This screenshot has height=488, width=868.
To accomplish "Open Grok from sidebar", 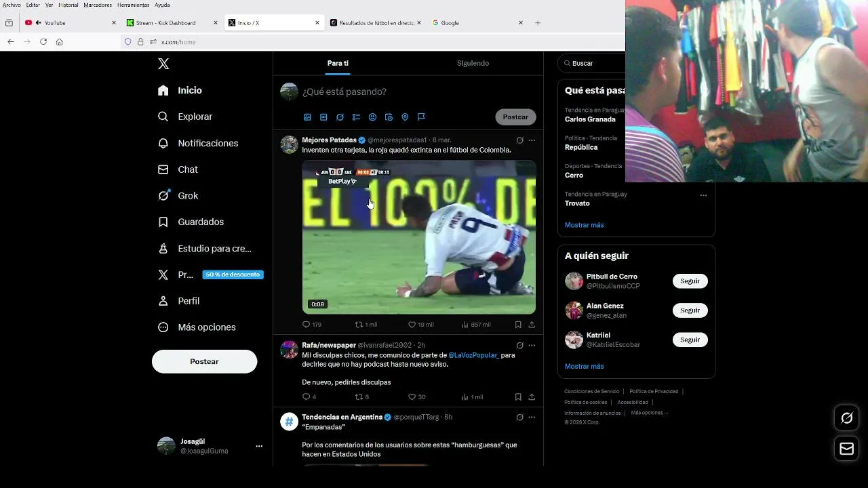I will tap(178, 195).
